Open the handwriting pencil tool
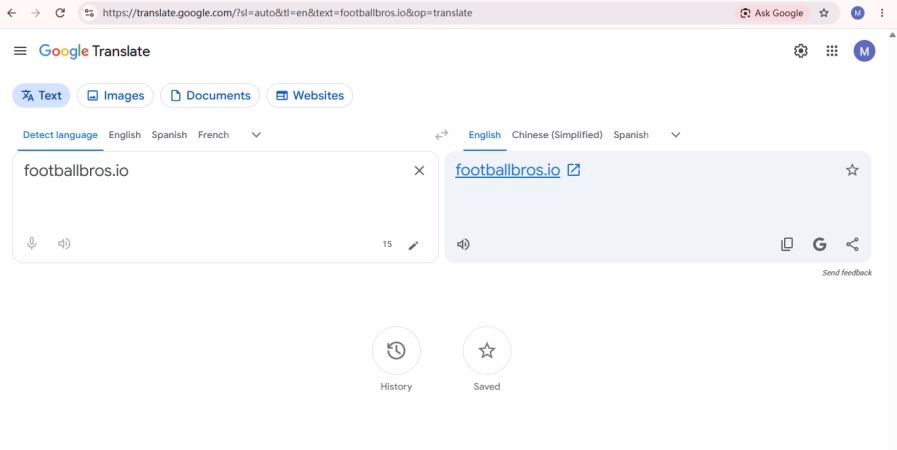This screenshot has height=450, width=897. [x=413, y=245]
